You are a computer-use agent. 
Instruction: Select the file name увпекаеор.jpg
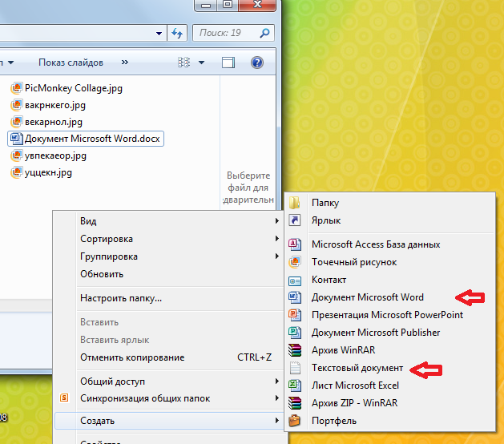click(x=55, y=156)
